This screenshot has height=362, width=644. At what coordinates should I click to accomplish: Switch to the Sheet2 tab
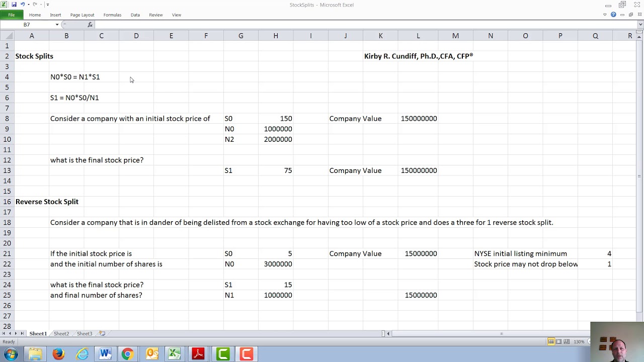click(x=61, y=334)
